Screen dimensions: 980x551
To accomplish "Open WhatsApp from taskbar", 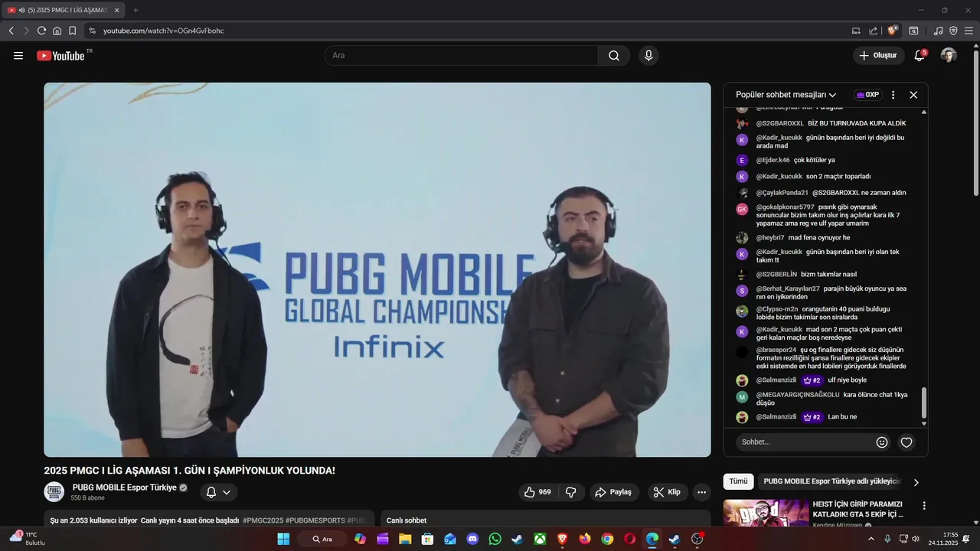I will [495, 539].
